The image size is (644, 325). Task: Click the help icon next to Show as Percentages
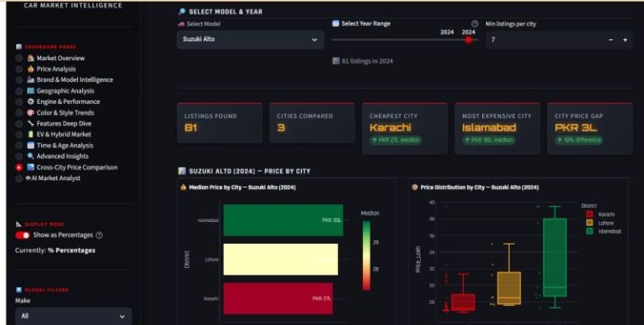click(x=99, y=235)
